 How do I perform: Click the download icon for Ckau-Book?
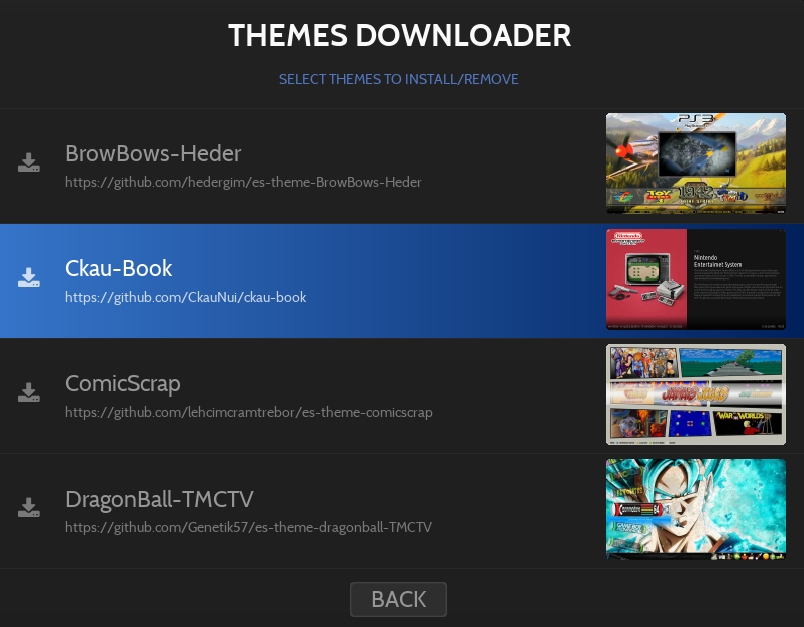(29, 278)
